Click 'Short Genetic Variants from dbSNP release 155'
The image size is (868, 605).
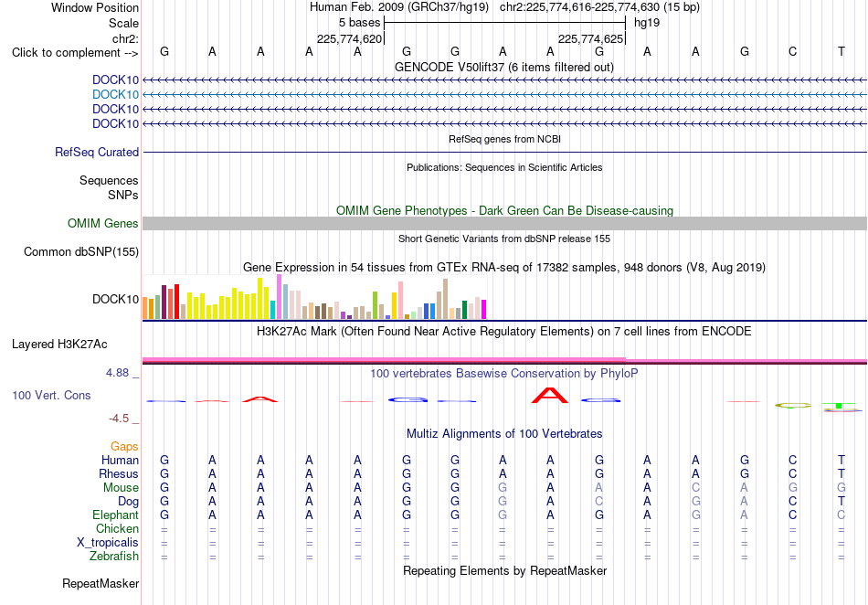point(504,239)
